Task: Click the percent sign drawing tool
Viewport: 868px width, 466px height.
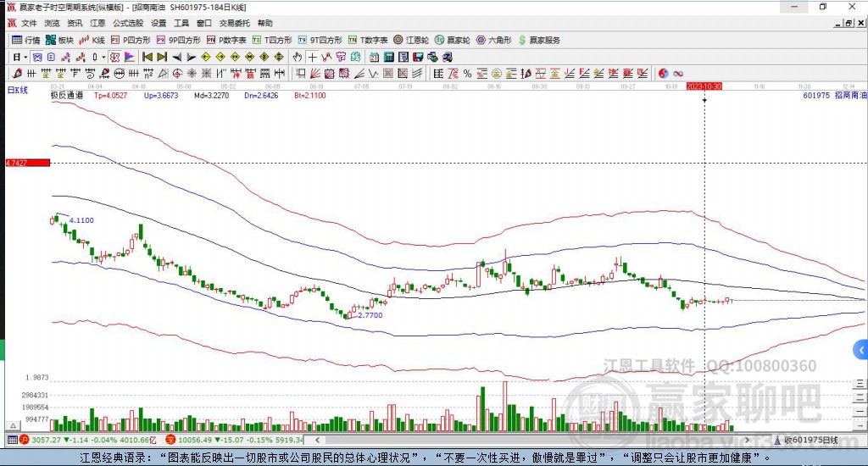Action: pos(467,74)
